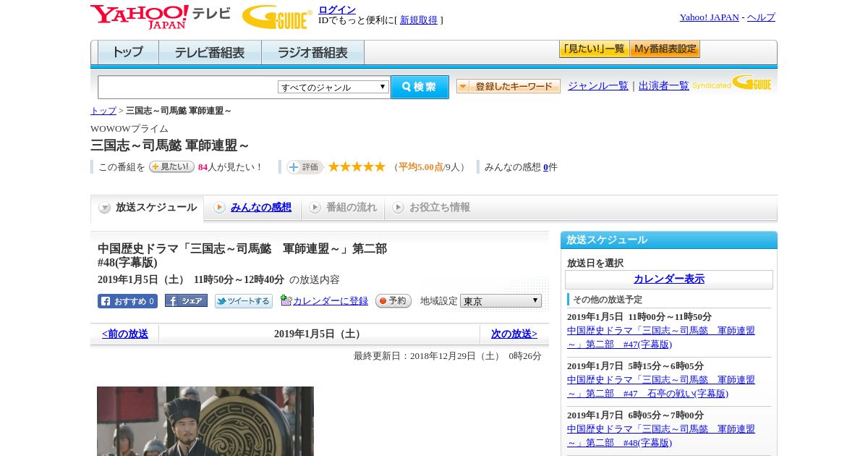
Task: Switch to the テレビ番組表 tab
Action: click(210, 53)
